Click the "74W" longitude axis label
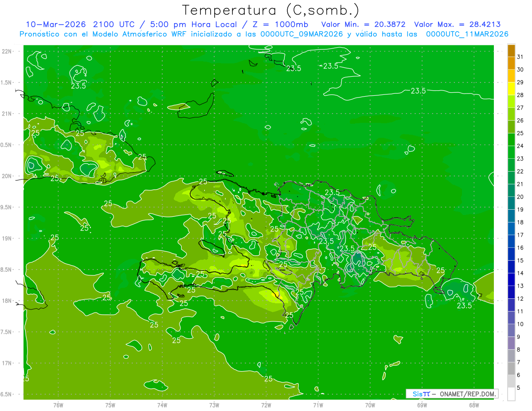 [x=162, y=405]
